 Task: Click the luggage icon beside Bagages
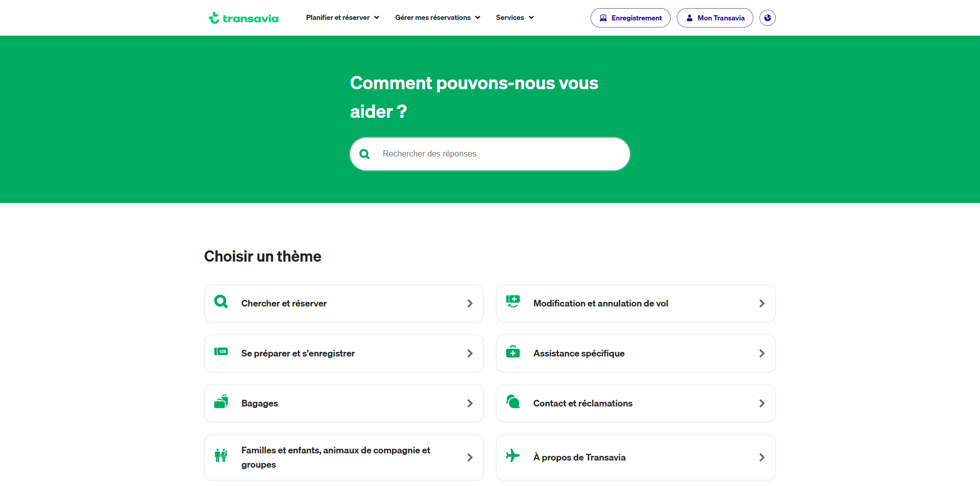coord(221,401)
